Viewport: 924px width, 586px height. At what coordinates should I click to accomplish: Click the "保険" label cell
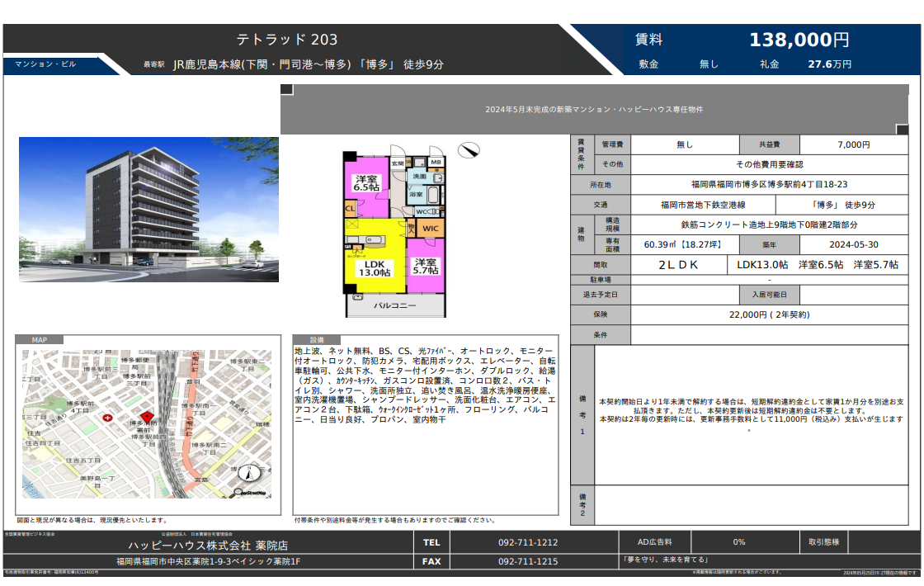coord(601,314)
